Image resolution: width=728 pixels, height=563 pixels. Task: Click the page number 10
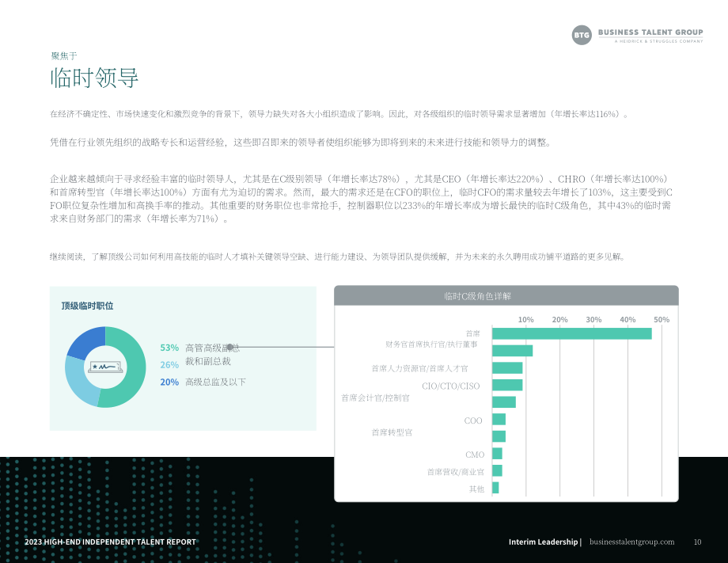[697, 542]
